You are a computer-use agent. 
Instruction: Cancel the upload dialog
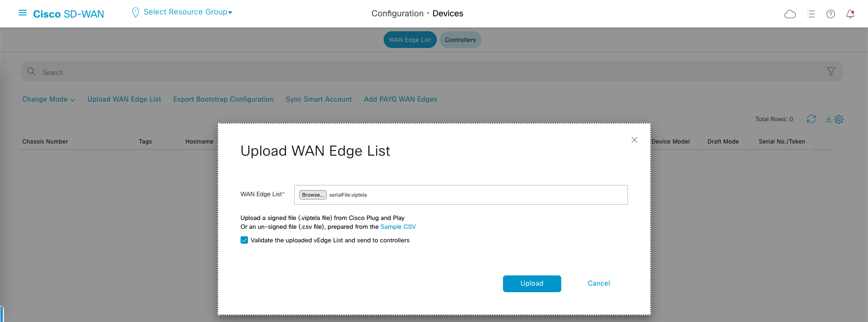(599, 283)
